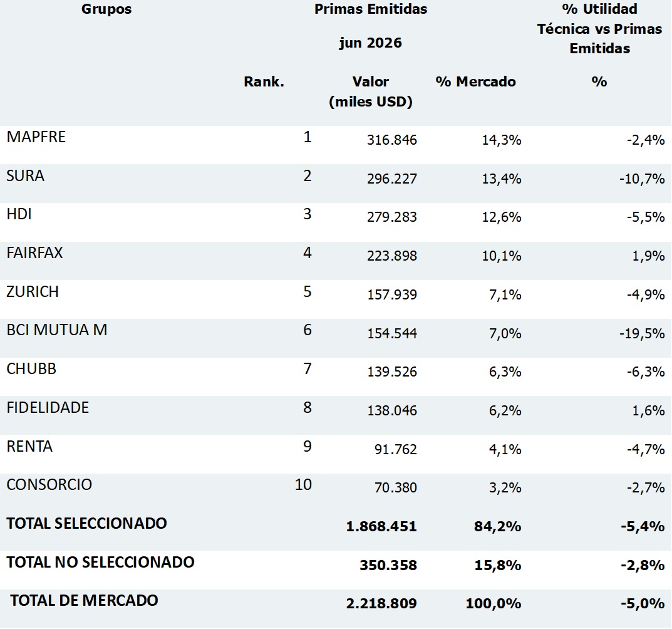Click the Grupos column header
The height and width of the screenshot is (629, 672).
coord(106,9)
